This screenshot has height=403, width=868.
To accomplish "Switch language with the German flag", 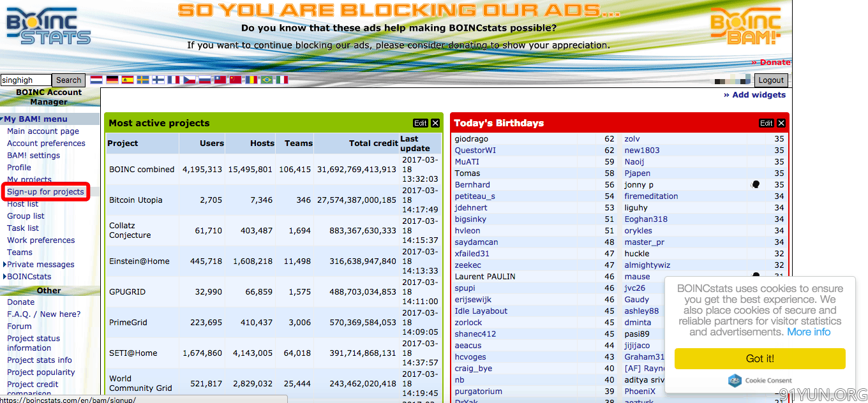I will click(112, 80).
